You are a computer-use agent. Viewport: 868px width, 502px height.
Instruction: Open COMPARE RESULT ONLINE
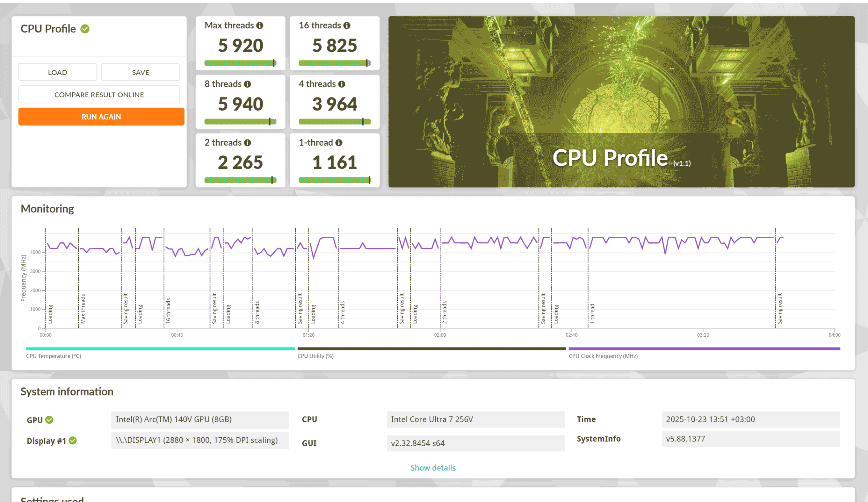[99, 95]
